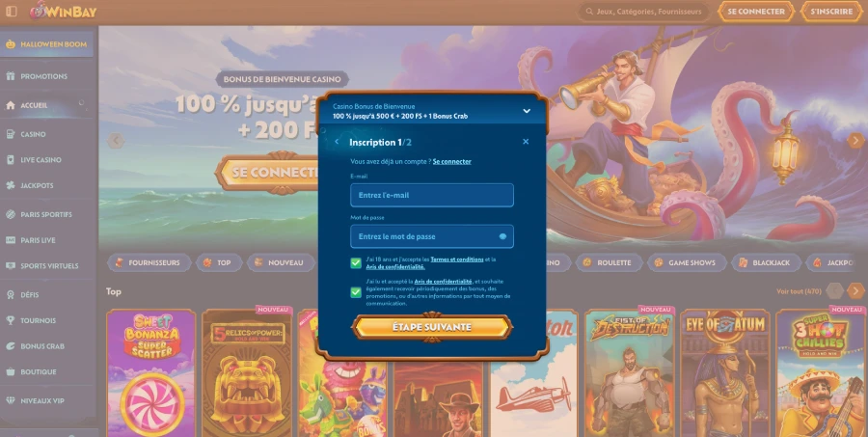Close the Inscription dialog with X
868x437 pixels.
[526, 142]
